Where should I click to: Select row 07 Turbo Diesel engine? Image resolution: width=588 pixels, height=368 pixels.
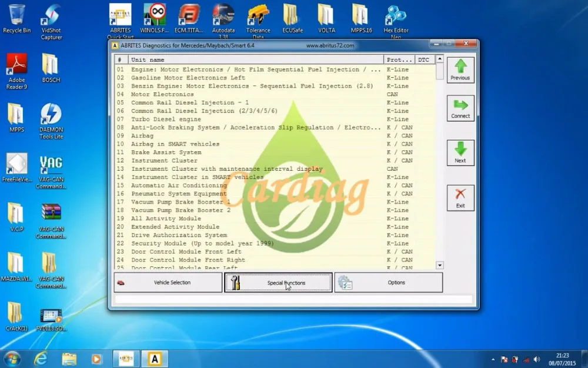pos(275,119)
